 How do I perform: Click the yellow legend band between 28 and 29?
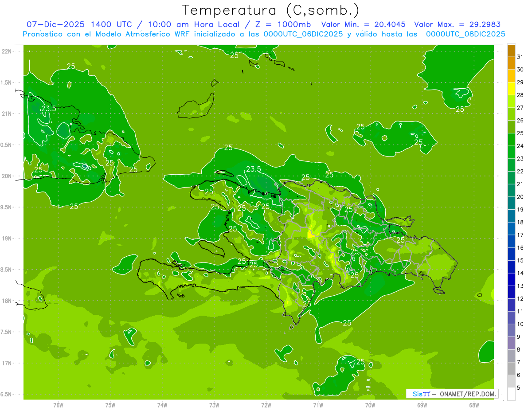511,89
